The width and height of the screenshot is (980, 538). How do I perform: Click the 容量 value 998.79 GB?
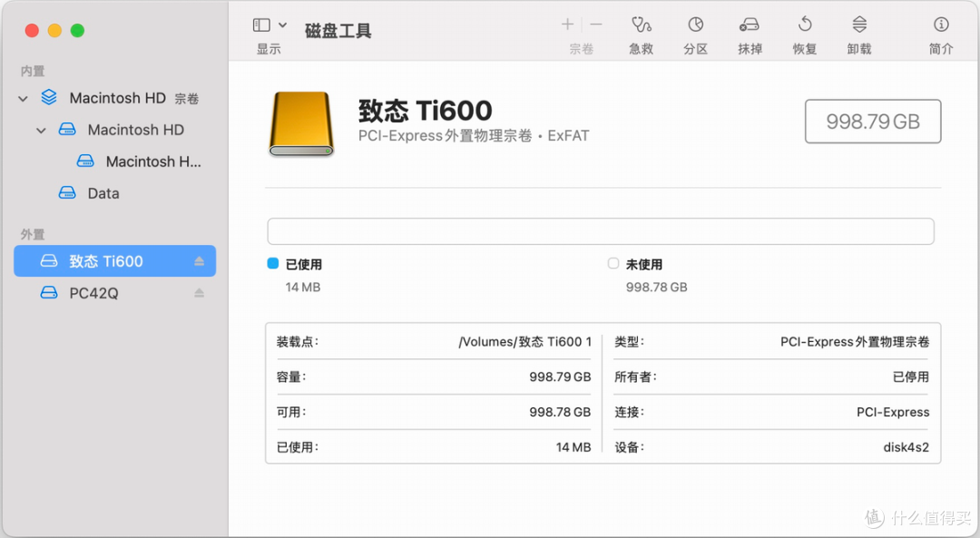click(x=560, y=377)
